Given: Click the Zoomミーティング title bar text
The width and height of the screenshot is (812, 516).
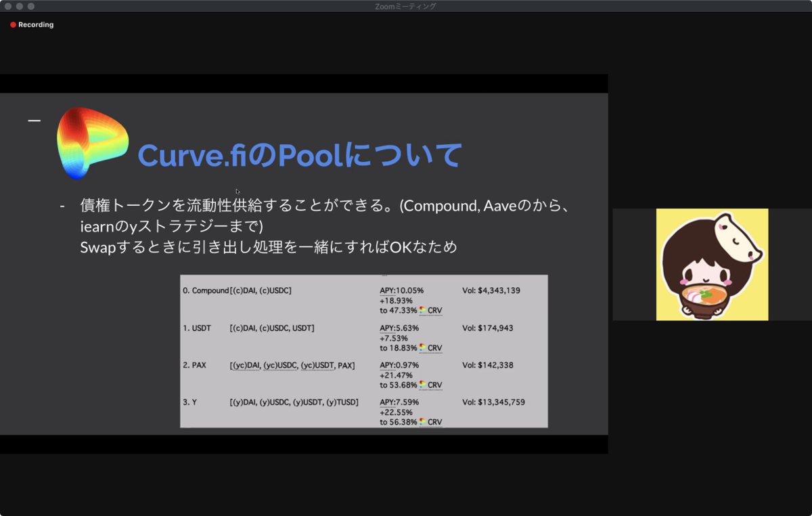Looking at the screenshot, I should (x=404, y=6).
